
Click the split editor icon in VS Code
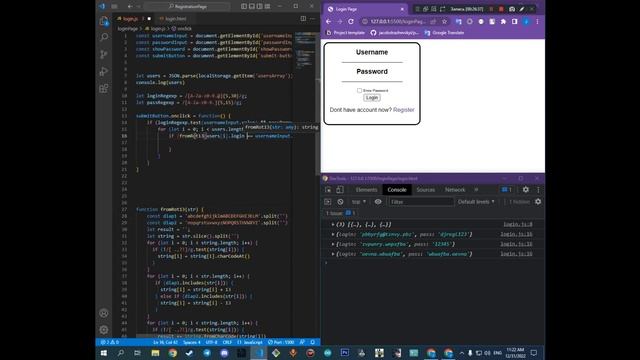click(x=303, y=18)
